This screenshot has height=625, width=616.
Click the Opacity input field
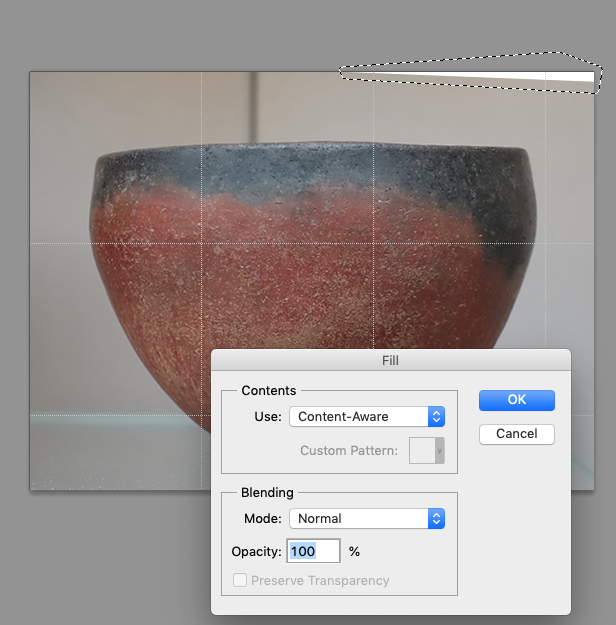[313, 551]
